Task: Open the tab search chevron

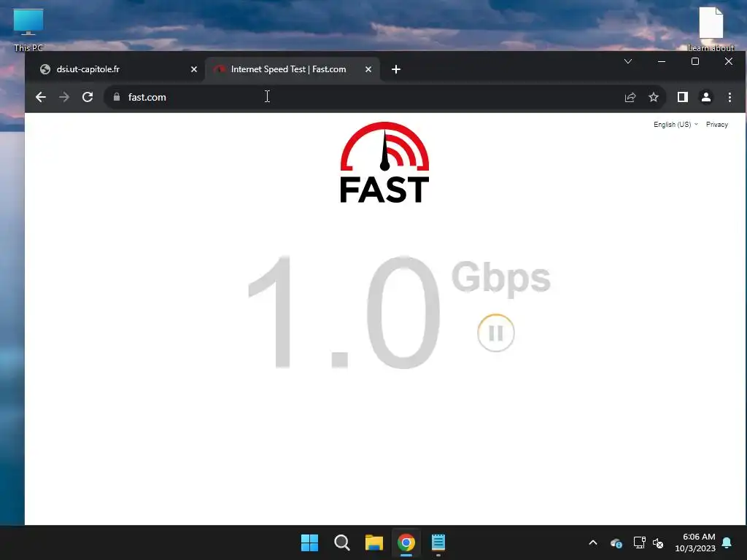Action: click(x=628, y=61)
